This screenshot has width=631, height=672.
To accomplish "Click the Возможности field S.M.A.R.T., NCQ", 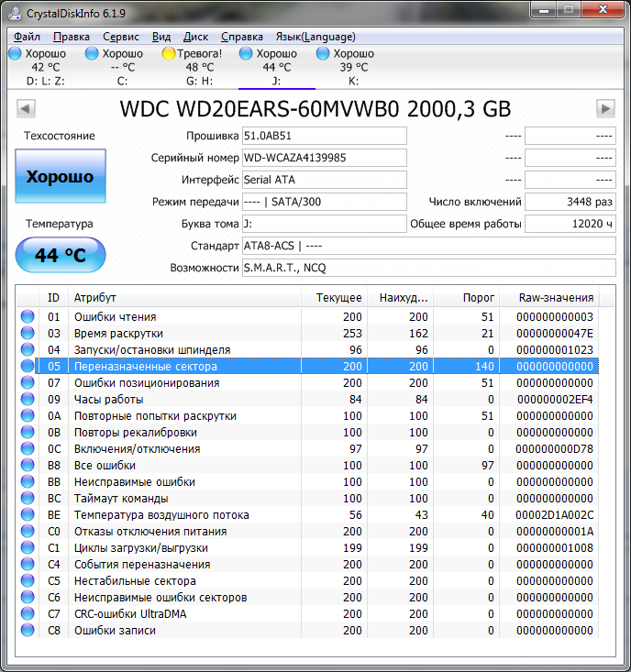I will [x=429, y=268].
